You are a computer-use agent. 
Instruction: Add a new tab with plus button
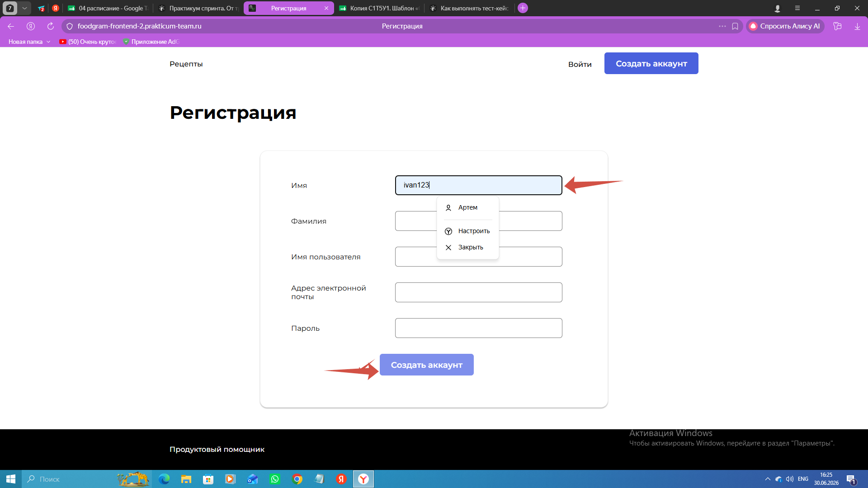click(x=523, y=8)
